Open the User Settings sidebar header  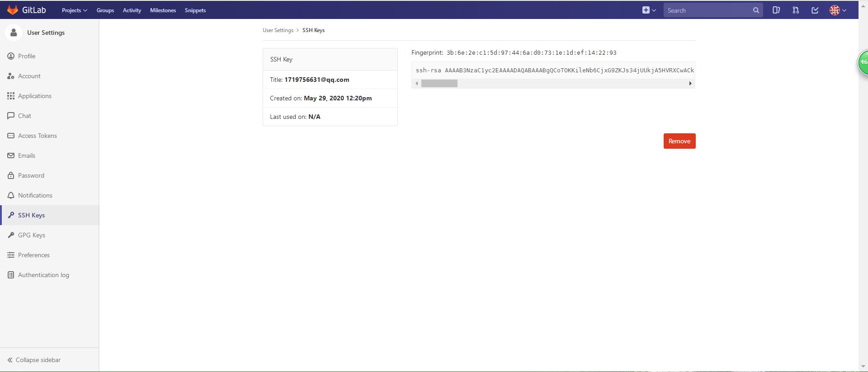(46, 33)
